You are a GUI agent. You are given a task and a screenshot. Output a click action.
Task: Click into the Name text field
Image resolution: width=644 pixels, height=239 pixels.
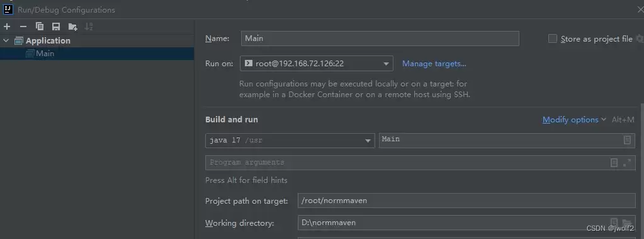[380, 38]
